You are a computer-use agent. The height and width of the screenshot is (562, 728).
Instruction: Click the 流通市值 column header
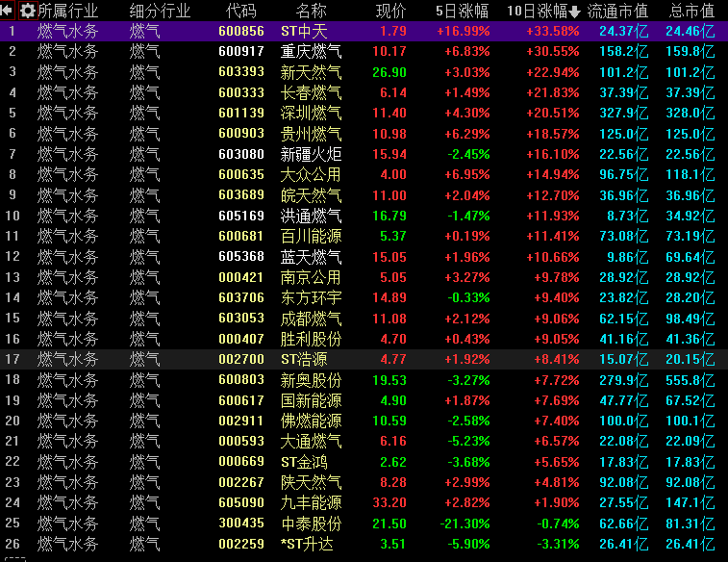point(617,11)
